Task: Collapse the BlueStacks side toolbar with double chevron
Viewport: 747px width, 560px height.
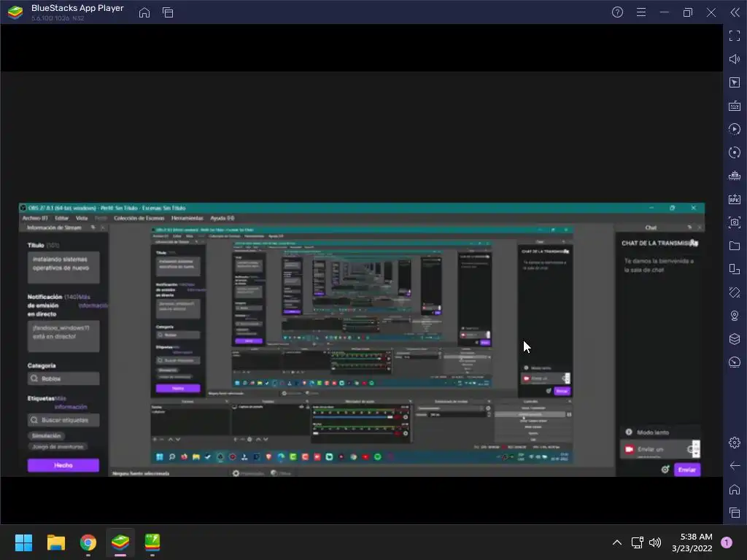Action: 735,12
